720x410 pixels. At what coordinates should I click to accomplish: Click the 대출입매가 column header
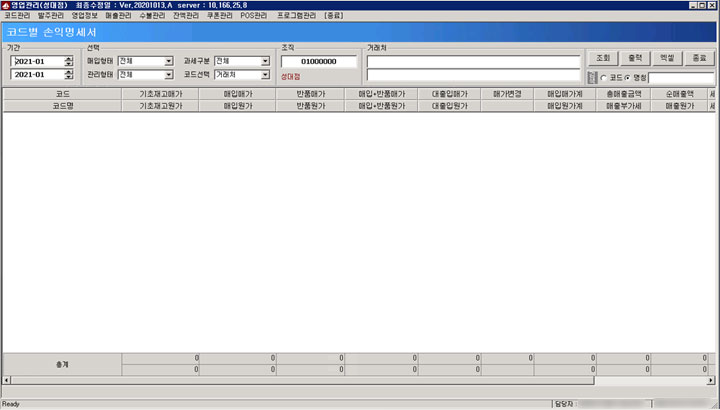tap(450, 94)
